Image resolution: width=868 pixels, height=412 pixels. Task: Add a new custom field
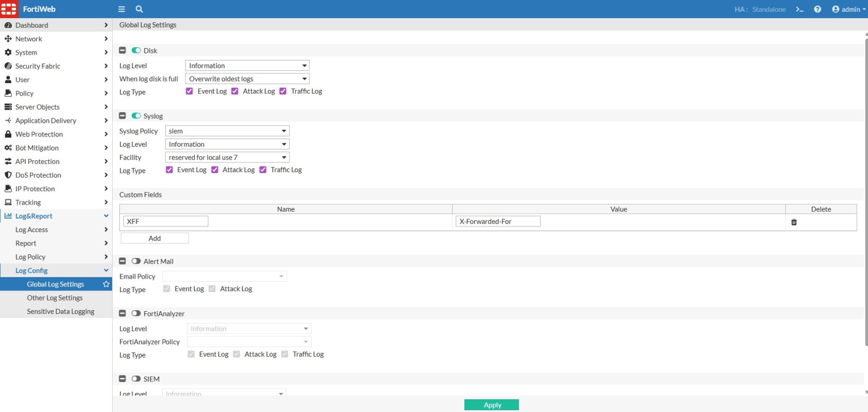[154, 238]
